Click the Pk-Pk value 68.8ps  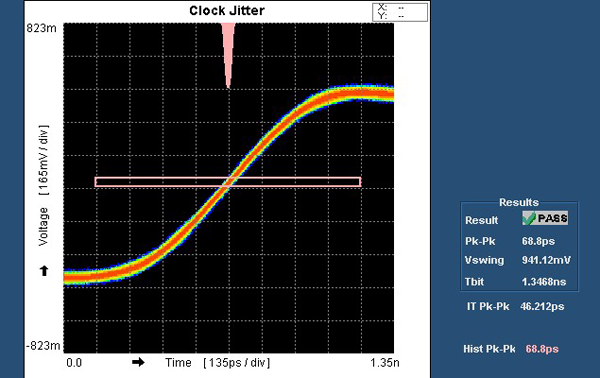click(x=538, y=241)
